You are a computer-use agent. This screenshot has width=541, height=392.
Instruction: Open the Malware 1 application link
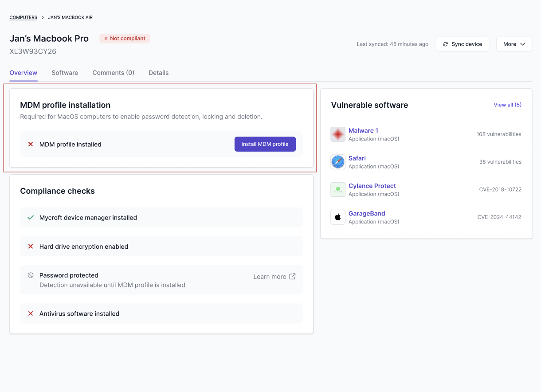363,131
